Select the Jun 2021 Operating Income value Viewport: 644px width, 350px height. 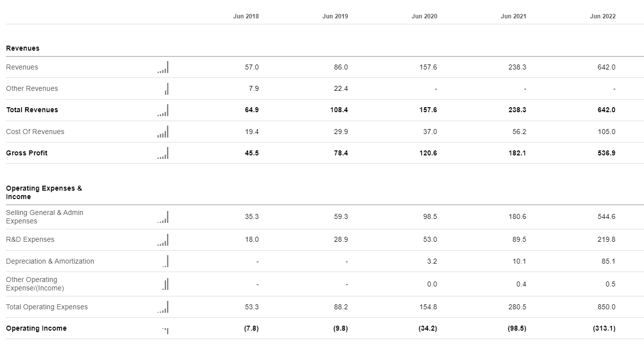517,328
